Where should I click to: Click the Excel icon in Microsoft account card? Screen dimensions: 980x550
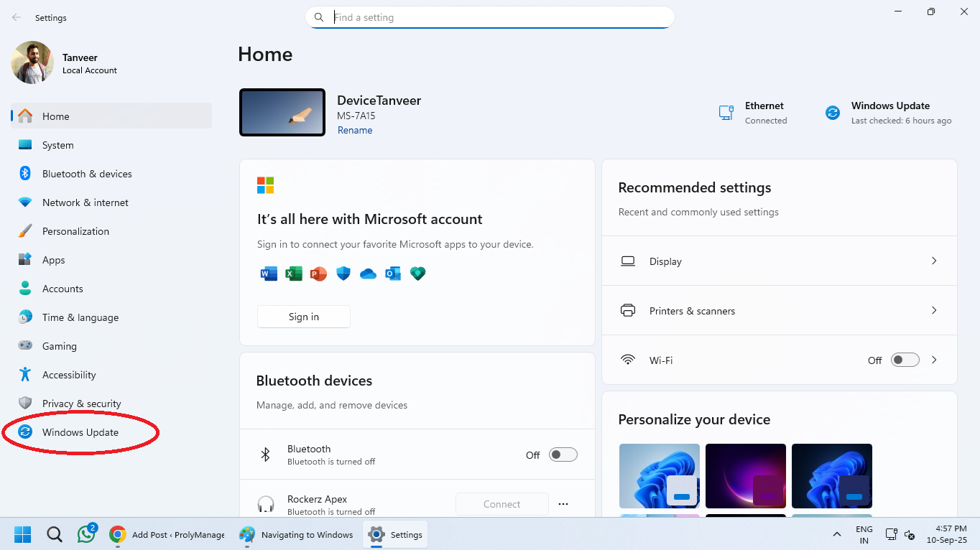pos(293,273)
